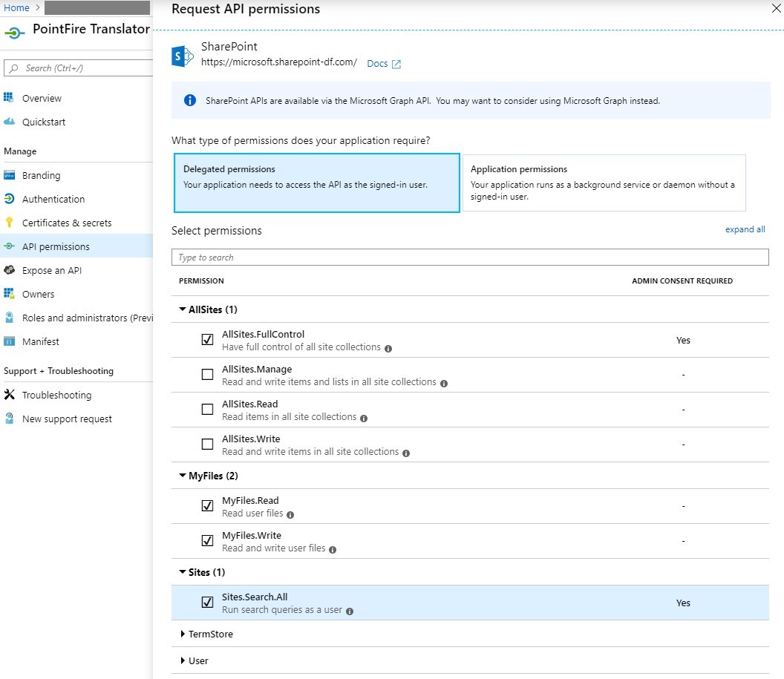Uncheck the MyFiles.Read permission
This screenshot has height=679, width=784.
tap(207, 505)
